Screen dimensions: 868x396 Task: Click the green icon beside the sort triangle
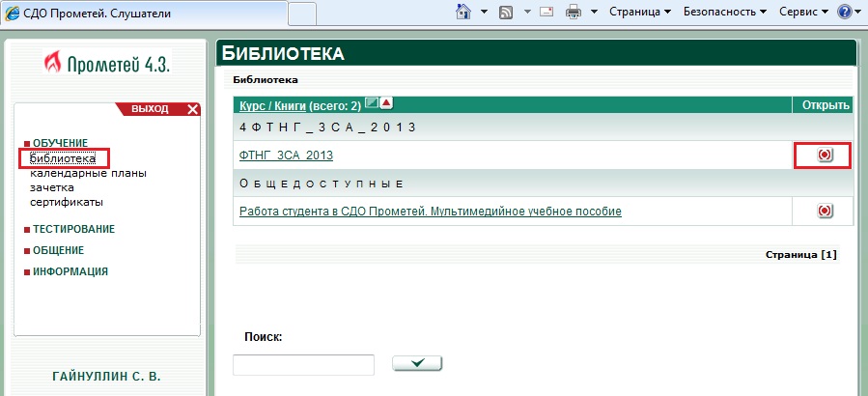click(372, 103)
